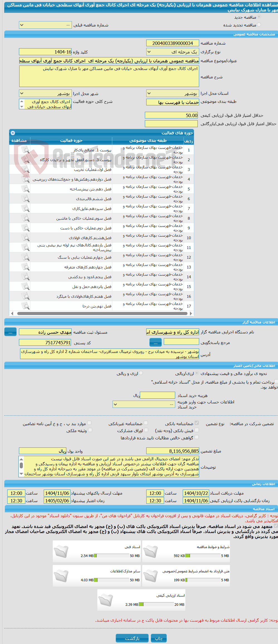The height and width of the screenshot is (644, 278).
Task: Open the شرایط و ضوابط مناقصه folder icon
Action: tap(150, 551)
